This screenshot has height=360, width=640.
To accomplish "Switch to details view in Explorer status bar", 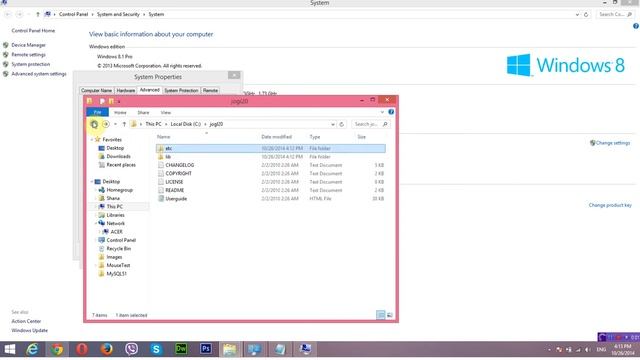I will coord(380,315).
